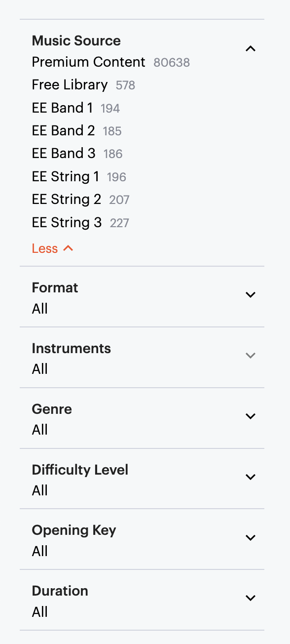Toggle the EE Band 3 filter
The height and width of the screenshot is (644, 290).
(x=63, y=153)
